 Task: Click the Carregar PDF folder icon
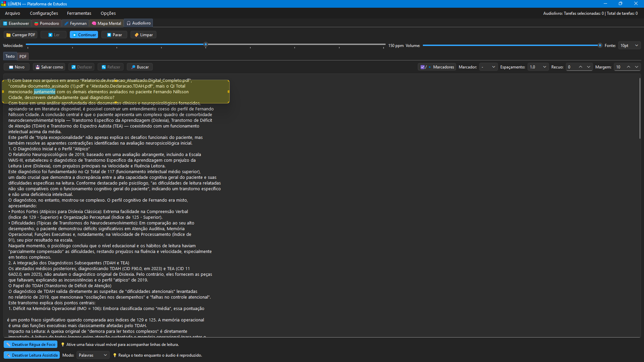(x=8, y=35)
